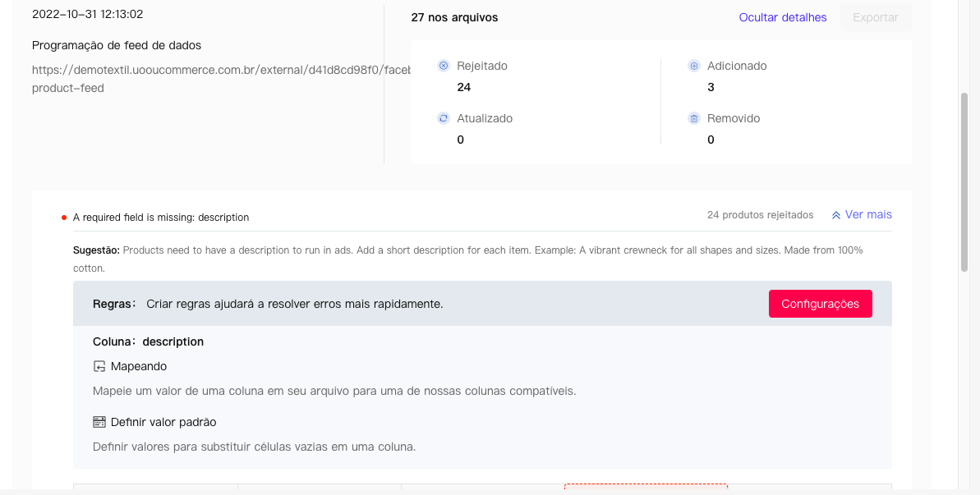The height and width of the screenshot is (495, 980).
Task: Open Configurações rules button
Action: tap(820, 304)
